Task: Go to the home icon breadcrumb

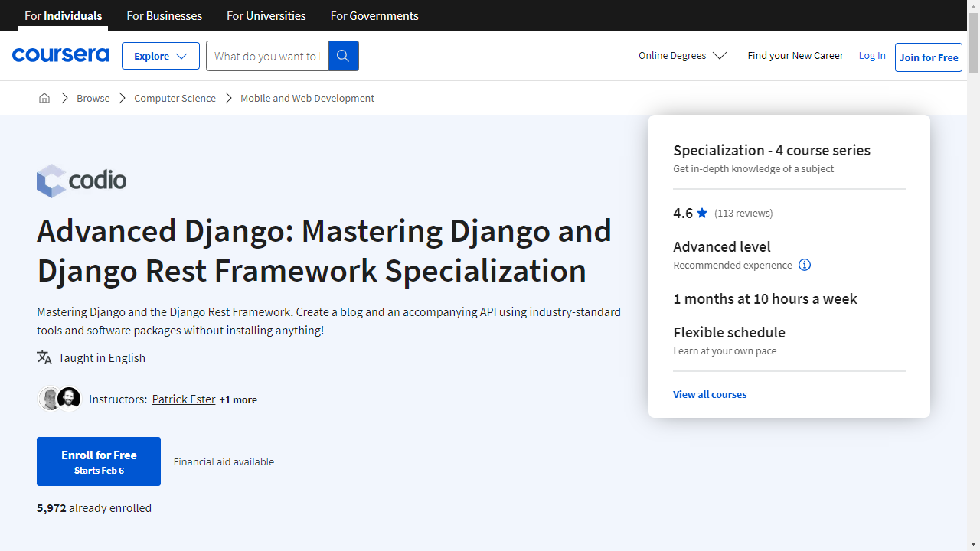Action: coord(44,98)
